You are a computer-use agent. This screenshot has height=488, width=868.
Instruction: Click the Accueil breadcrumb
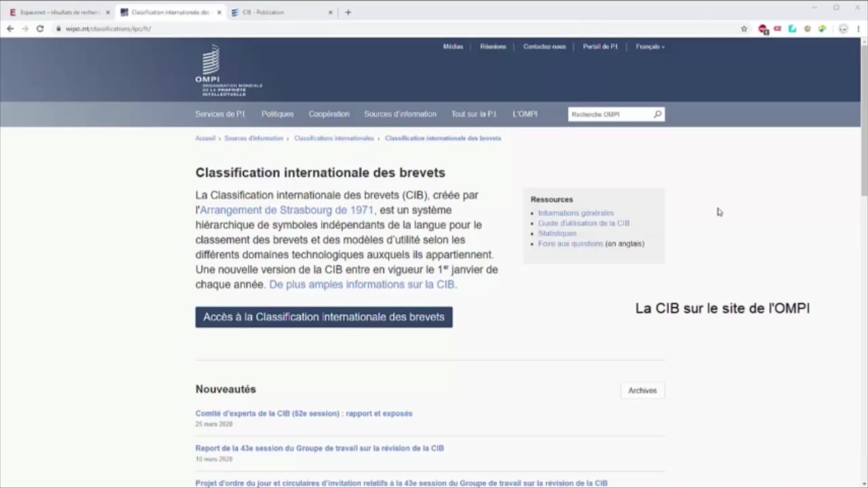205,138
